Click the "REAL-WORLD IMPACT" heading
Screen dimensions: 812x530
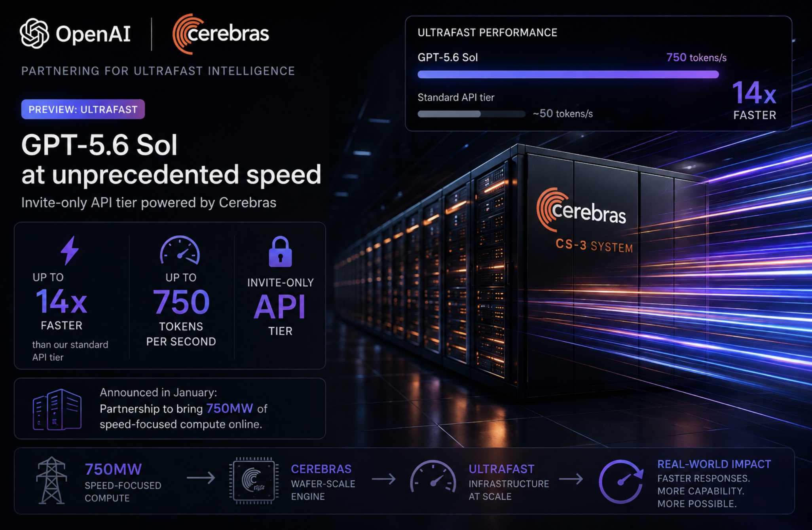point(714,464)
